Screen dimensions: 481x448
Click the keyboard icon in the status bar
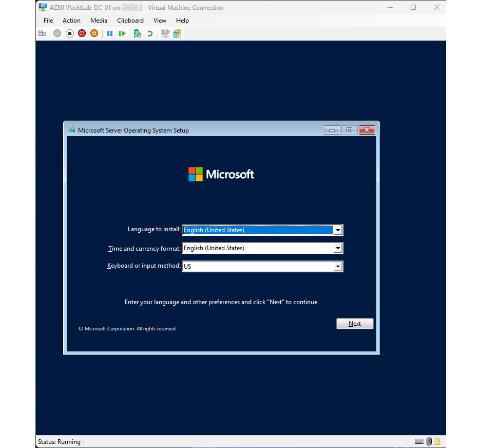point(419,441)
